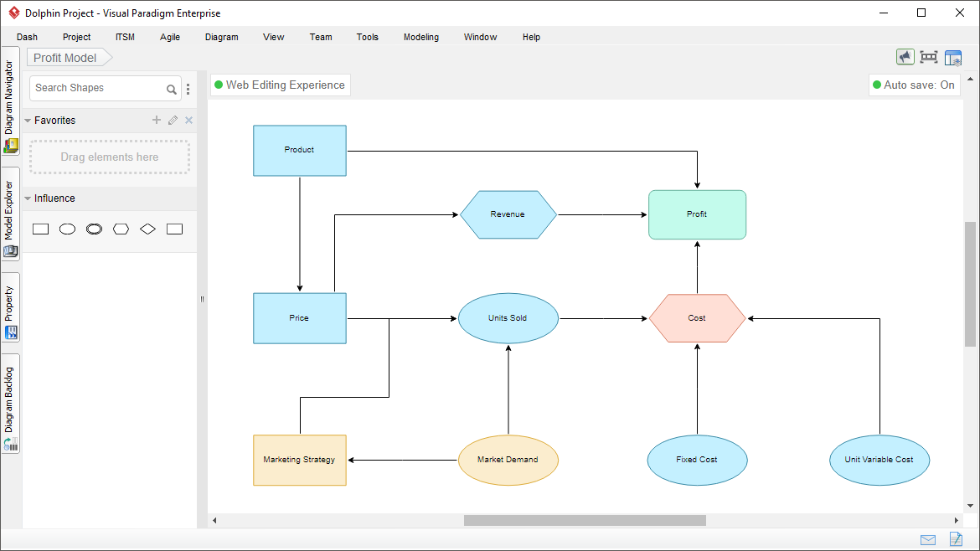Click the horizontal scrollbar thumb

(x=585, y=520)
